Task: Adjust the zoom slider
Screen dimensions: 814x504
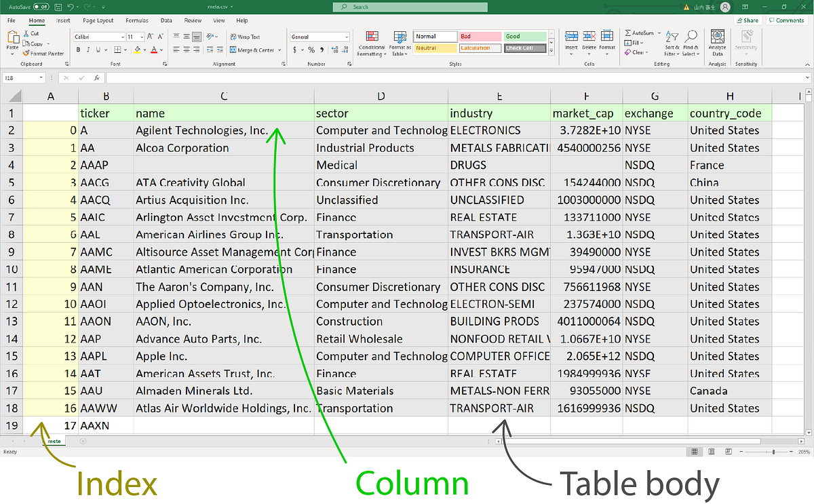Action: [773, 451]
